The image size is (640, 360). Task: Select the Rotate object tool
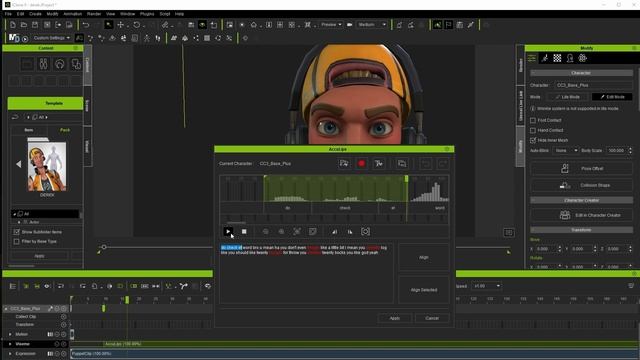pos(136,25)
